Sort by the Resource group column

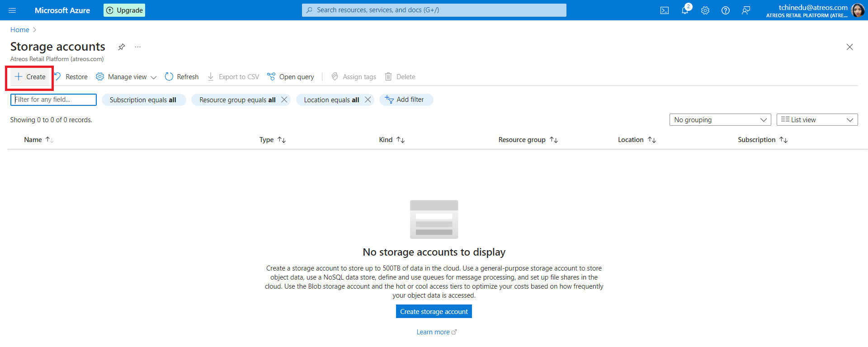528,140
